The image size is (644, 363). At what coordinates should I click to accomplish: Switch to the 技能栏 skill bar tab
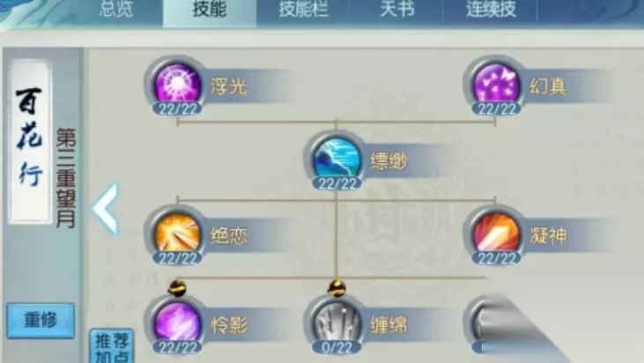pyautogui.click(x=304, y=9)
